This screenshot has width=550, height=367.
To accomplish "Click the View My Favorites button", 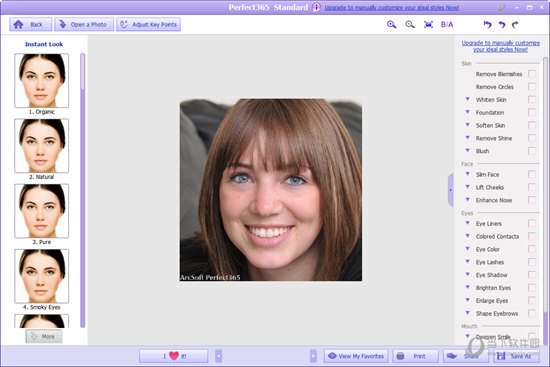I will (x=356, y=356).
